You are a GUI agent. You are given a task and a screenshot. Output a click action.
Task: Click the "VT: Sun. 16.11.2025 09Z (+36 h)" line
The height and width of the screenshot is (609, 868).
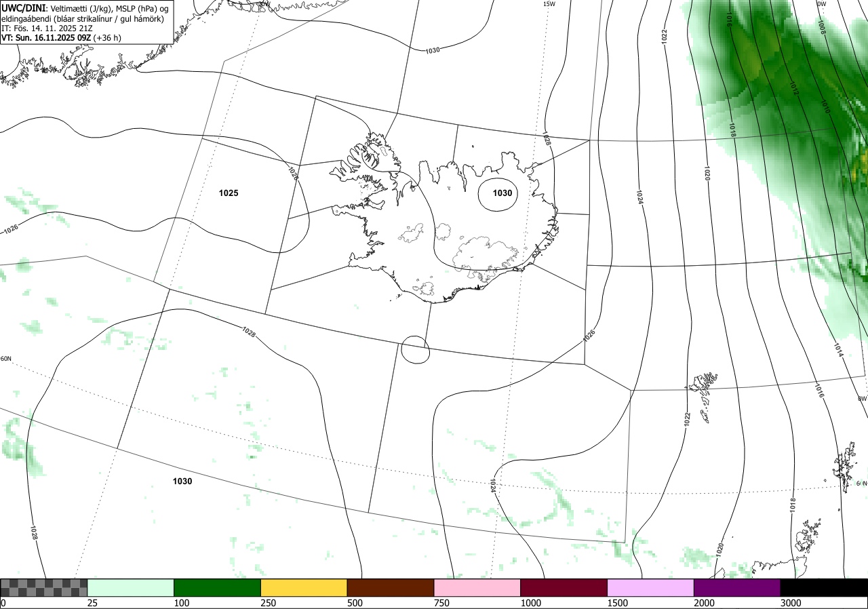point(61,38)
